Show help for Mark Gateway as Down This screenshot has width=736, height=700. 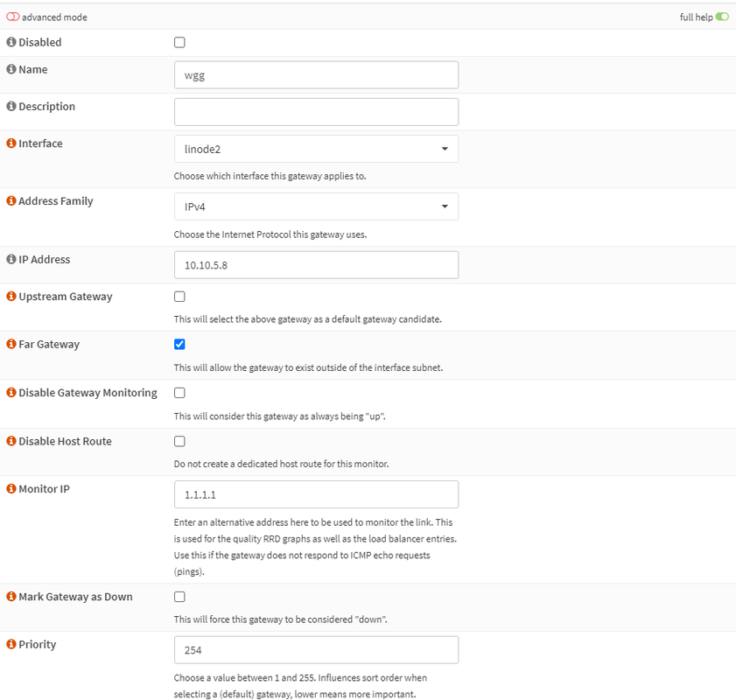(11, 597)
